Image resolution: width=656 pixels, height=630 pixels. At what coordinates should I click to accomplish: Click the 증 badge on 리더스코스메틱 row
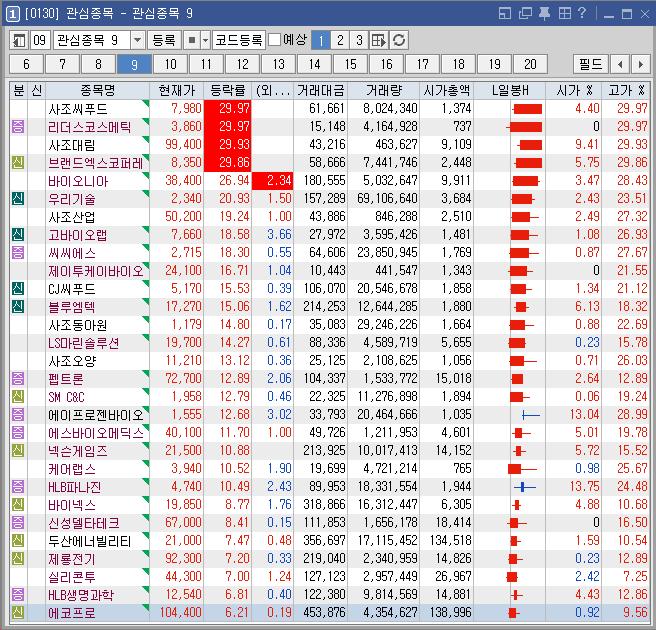tap(18, 126)
